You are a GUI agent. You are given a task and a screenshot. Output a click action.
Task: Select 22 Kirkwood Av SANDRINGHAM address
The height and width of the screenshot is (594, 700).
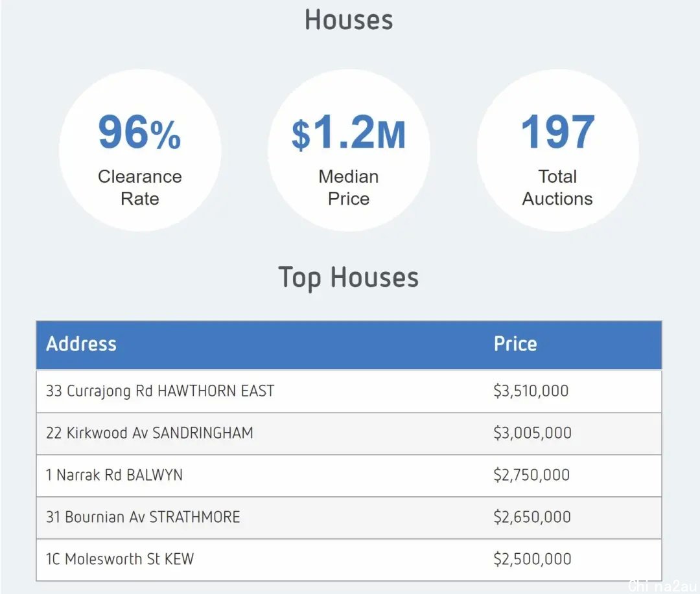pos(150,433)
